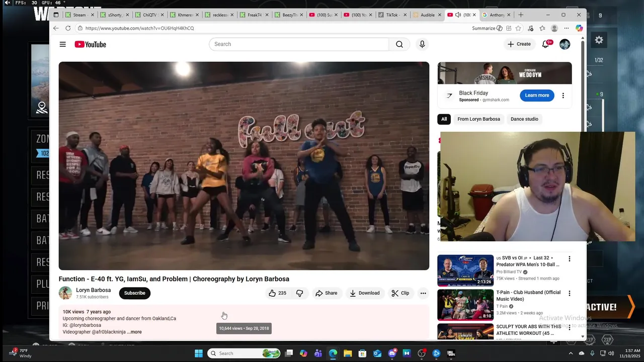Open the YouTube account avatar menu

pos(565,44)
